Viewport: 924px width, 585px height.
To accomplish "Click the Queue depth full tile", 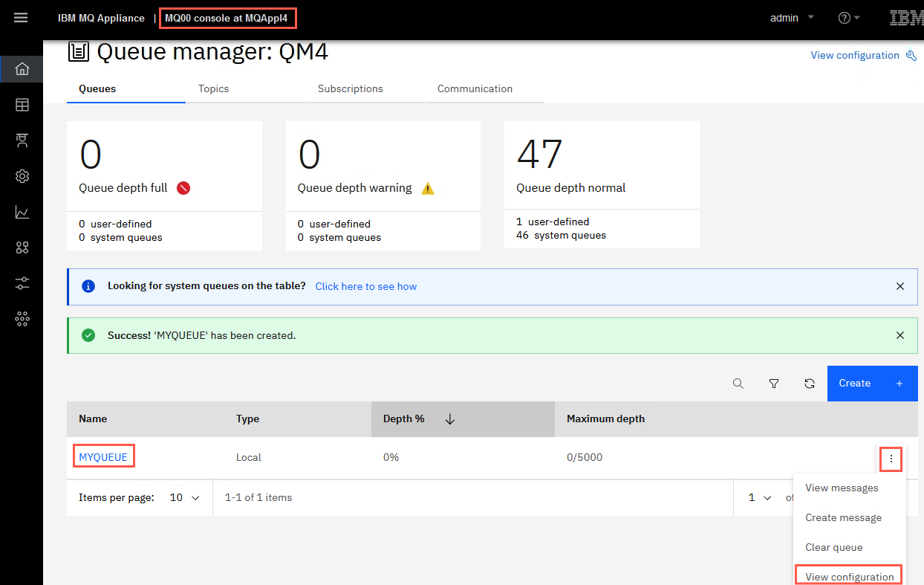I will click(164, 186).
